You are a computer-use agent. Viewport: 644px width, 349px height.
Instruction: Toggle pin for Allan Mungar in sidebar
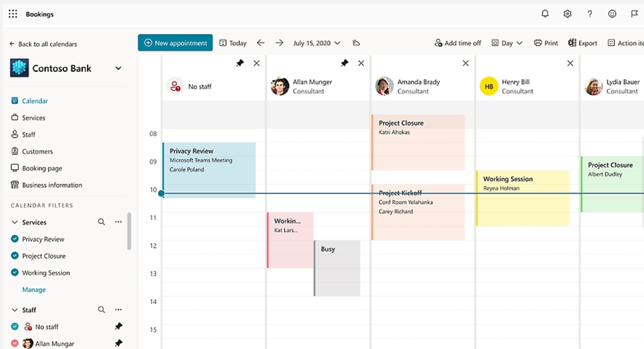118,343
